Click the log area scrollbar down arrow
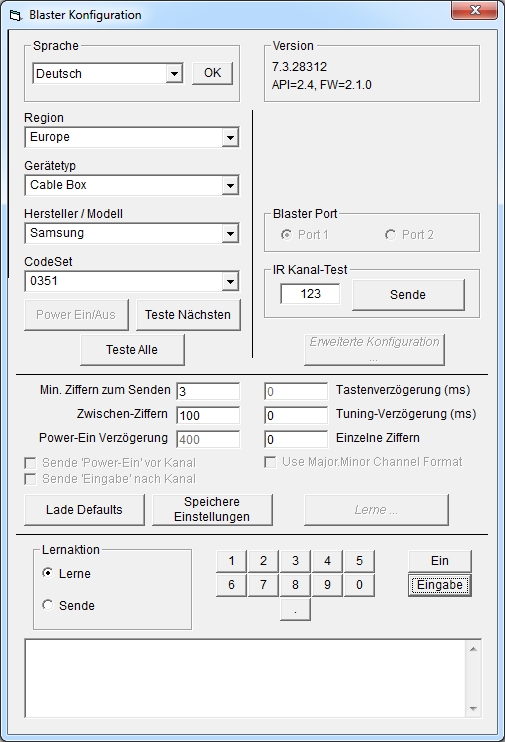The width and height of the screenshot is (505, 742). (x=473, y=709)
